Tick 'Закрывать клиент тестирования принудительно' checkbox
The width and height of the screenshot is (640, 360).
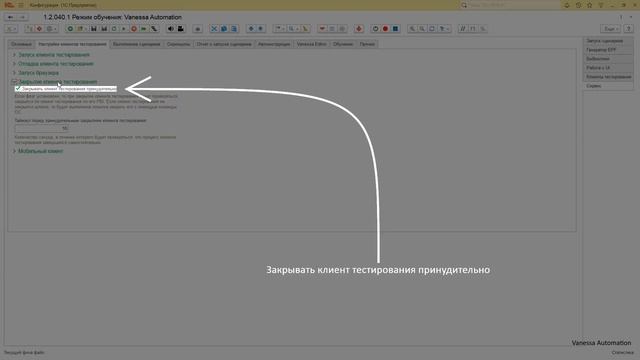18,89
